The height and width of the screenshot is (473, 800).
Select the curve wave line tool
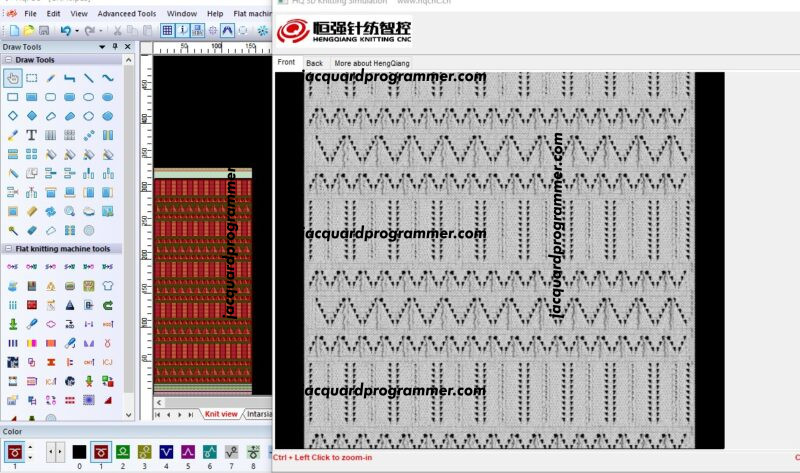108,78
